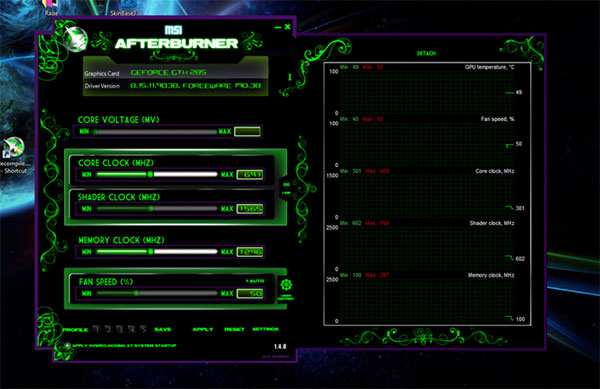
Task: Apply the current clock settings
Action: coord(203,329)
